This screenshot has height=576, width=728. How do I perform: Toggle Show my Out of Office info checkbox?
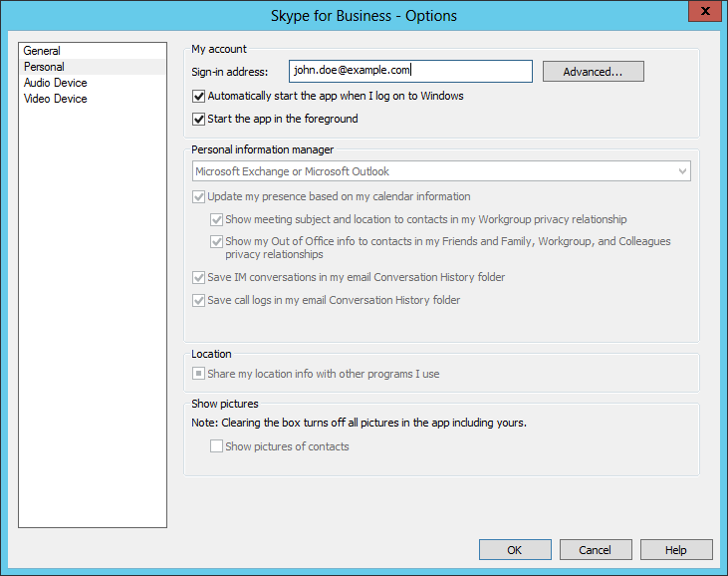pyautogui.click(x=217, y=241)
